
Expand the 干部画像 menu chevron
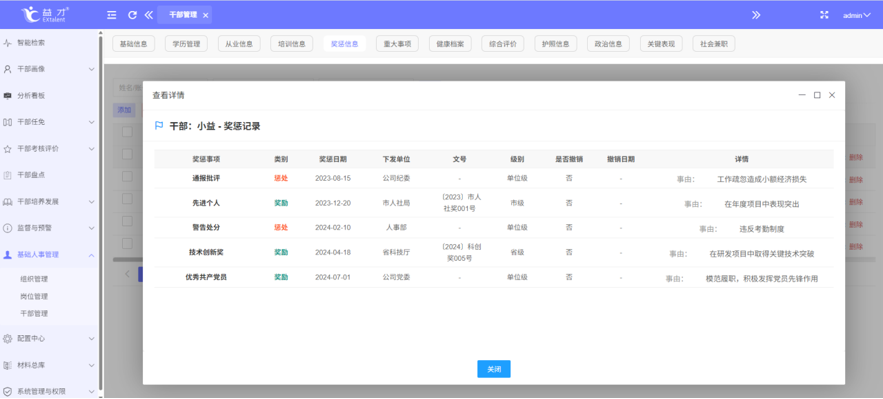(91, 69)
